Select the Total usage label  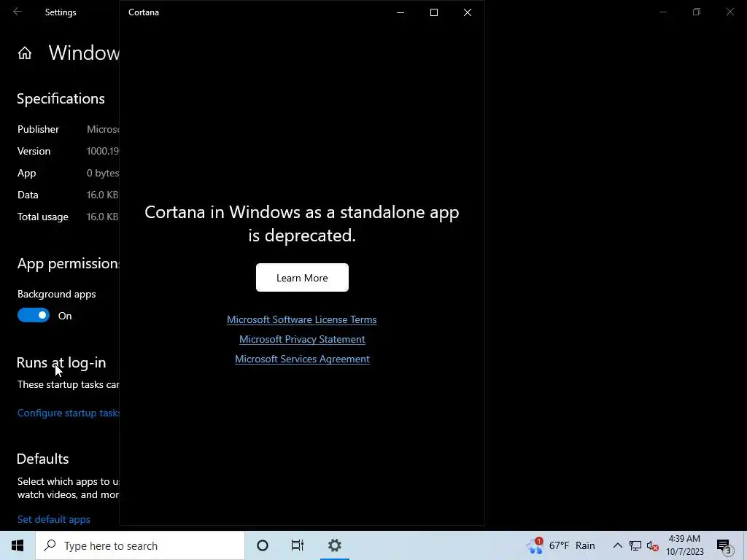(43, 217)
